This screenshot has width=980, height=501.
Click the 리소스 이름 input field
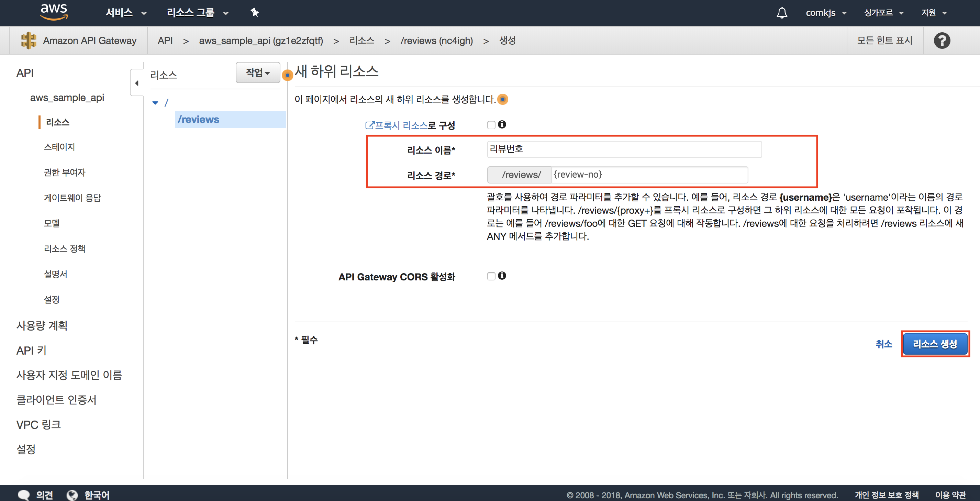coord(624,149)
